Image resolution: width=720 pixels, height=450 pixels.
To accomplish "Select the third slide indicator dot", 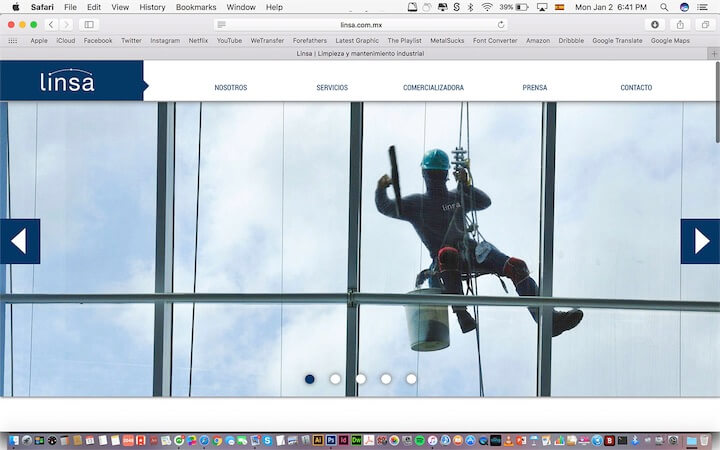I will click(x=361, y=379).
